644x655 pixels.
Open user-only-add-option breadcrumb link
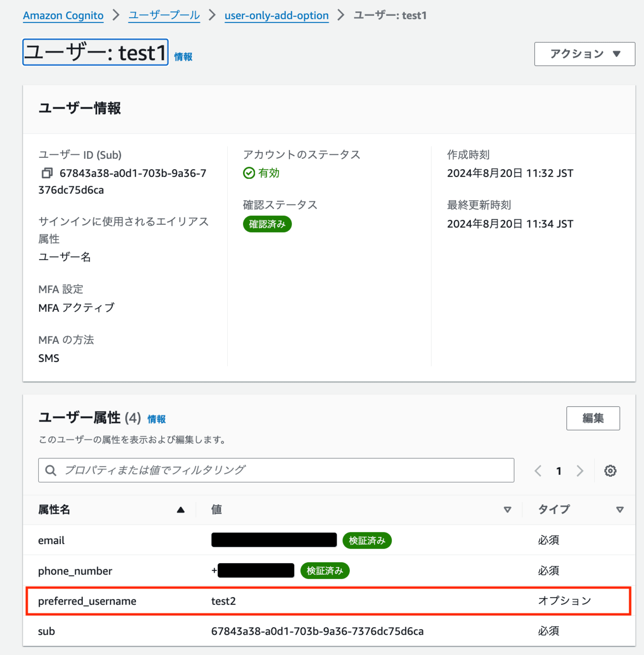click(x=277, y=15)
